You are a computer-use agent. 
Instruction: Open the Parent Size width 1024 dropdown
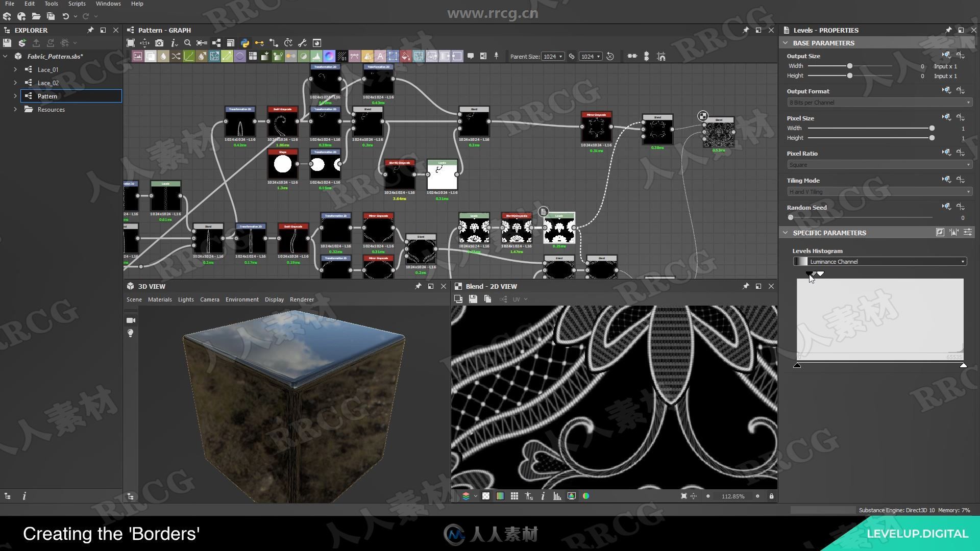[553, 56]
